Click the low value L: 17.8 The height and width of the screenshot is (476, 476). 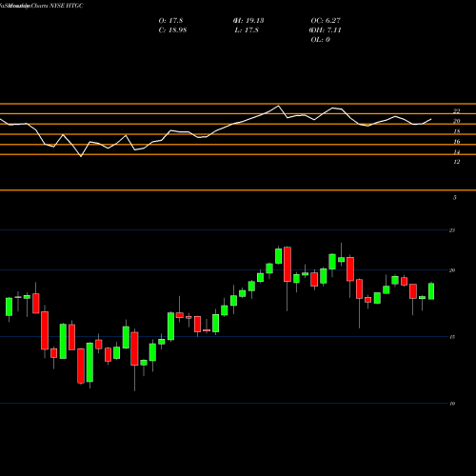[247, 30]
